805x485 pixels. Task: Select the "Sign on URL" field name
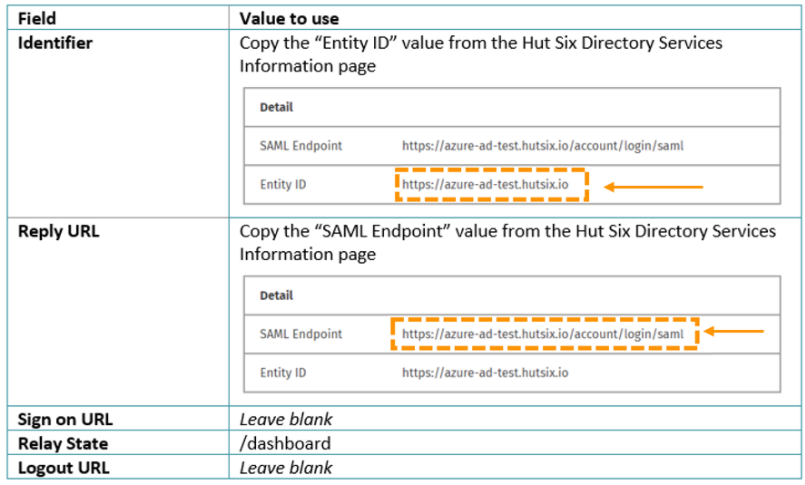[65, 419]
